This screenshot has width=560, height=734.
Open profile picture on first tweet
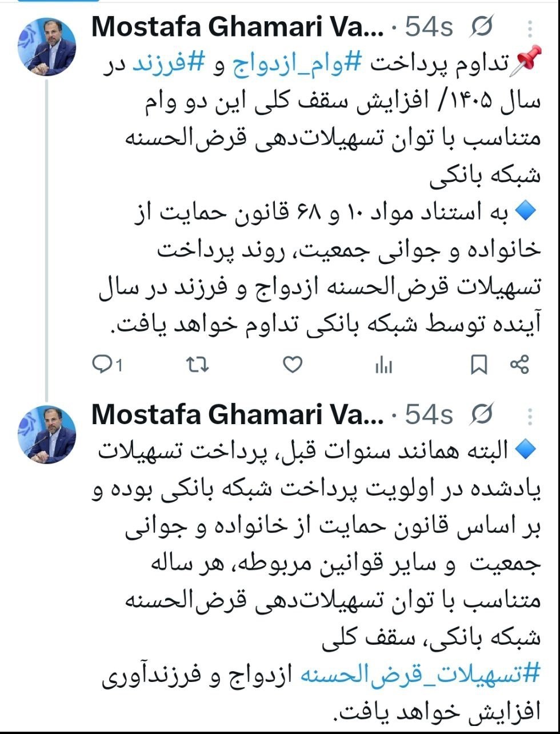coord(47,47)
